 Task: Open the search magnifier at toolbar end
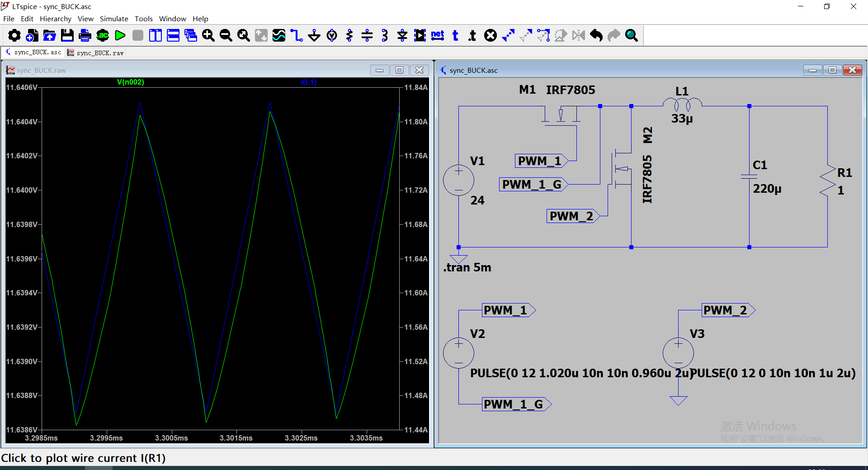[632, 35]
